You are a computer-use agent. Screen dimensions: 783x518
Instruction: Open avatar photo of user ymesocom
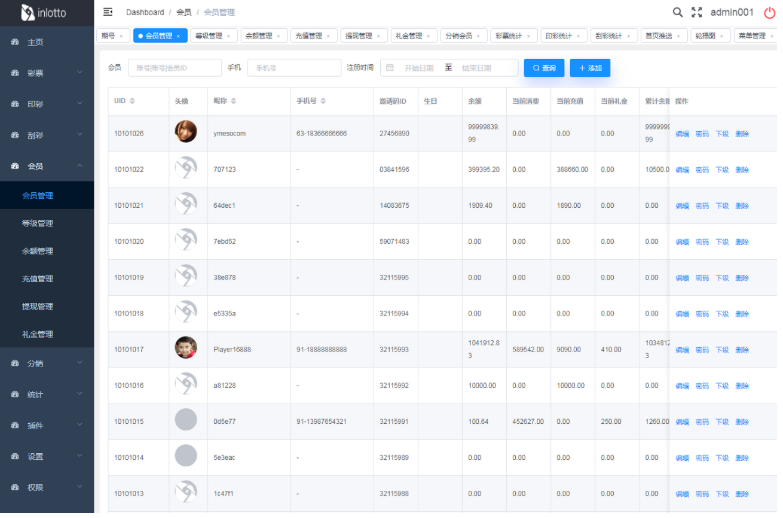point(186,131)
